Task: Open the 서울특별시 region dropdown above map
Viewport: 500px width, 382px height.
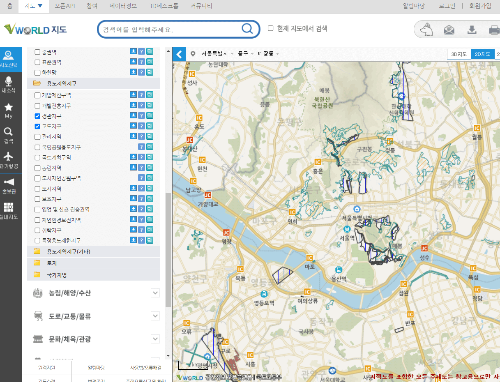Action: (x=216, y=54)
